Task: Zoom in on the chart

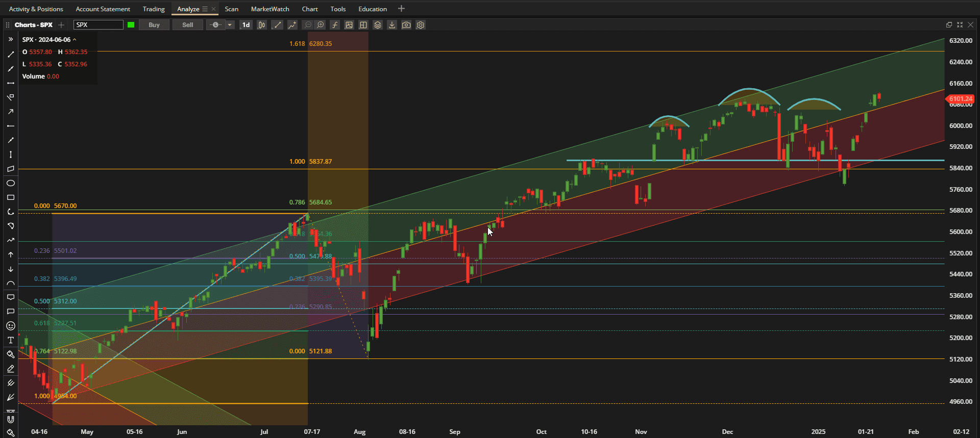Action: point(321,24)
